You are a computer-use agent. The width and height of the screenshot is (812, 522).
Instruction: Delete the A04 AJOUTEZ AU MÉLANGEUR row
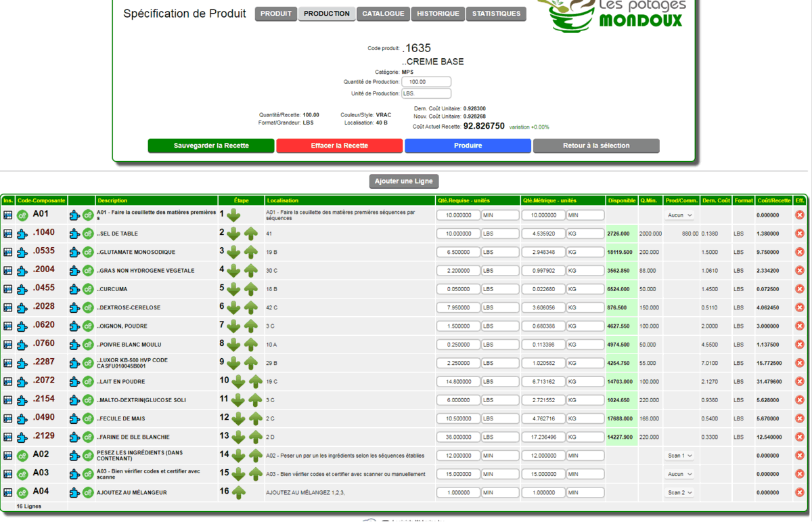[x=800, y=492]
